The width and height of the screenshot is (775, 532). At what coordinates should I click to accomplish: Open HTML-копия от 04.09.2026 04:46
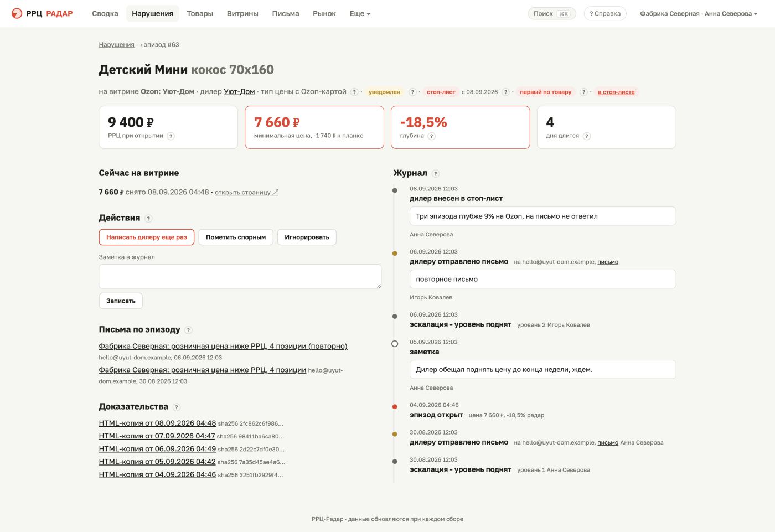157,474
